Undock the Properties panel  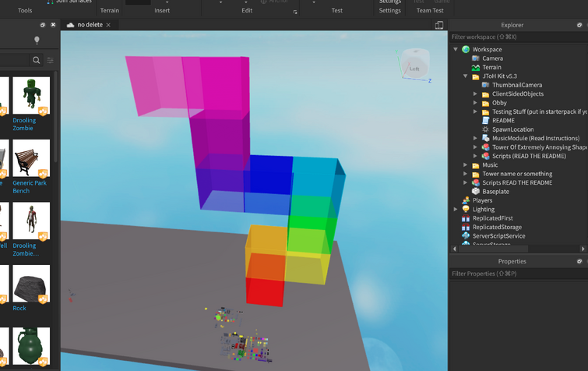[579, 261]
